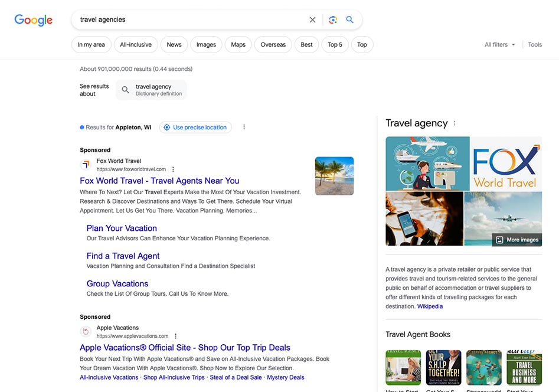The height and width of the screenshot is (392, 559).
Task: Click the Google logo
Action: (34, 20)
